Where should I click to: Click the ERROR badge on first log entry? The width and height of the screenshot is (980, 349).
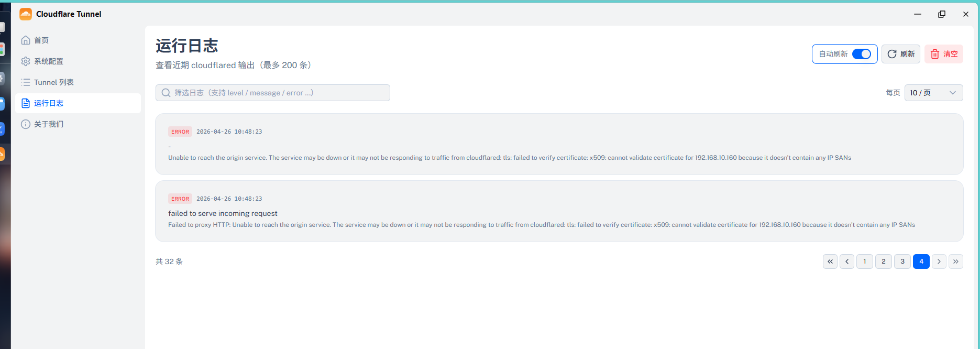180,132
